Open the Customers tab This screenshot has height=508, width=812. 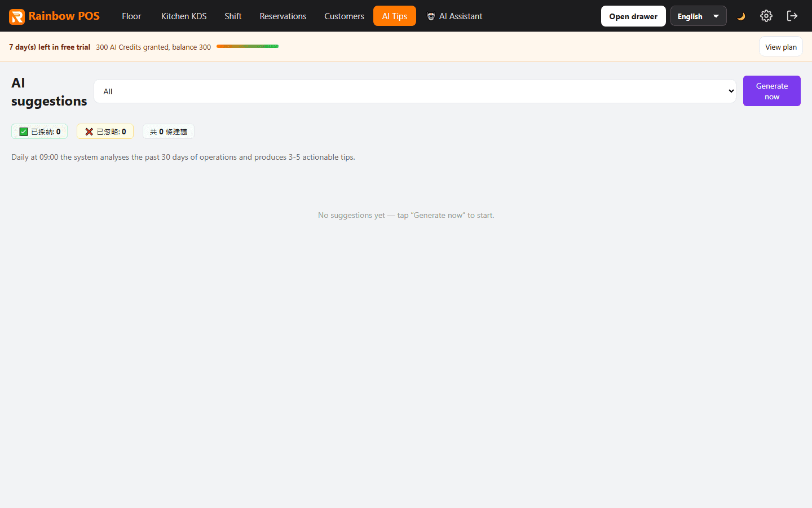(344, 16)
